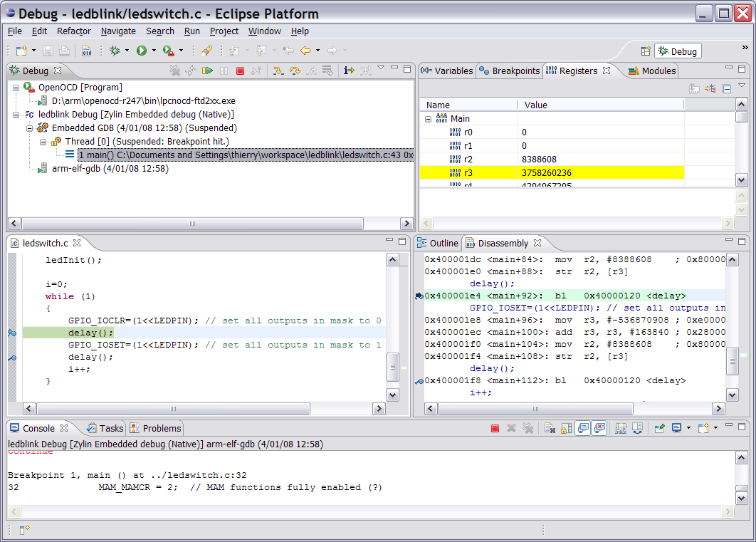The height and width of the screenshot is (542, 756).
Task: Click the Drop to Frame icon
Action: click(328, 71)
